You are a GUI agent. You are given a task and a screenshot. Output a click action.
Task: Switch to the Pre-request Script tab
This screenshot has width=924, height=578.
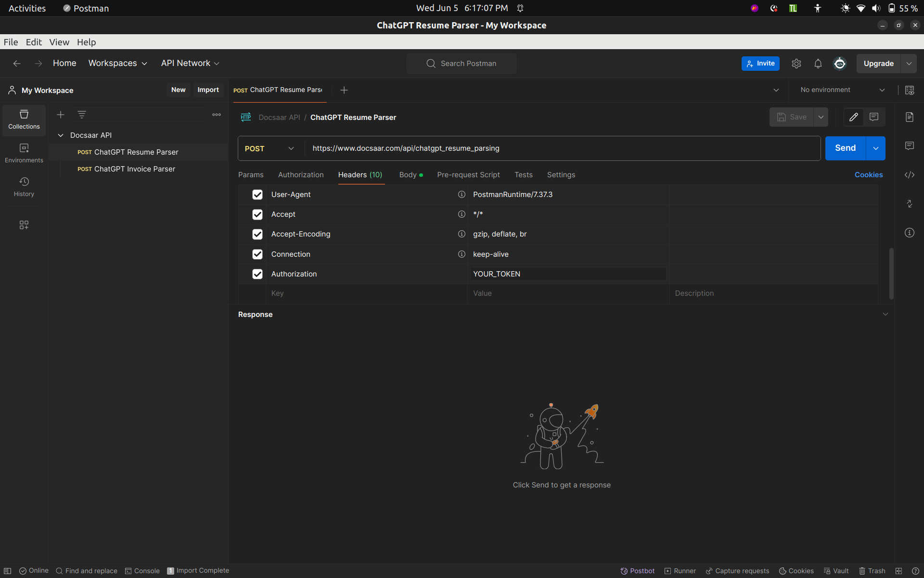pos(468,175)
